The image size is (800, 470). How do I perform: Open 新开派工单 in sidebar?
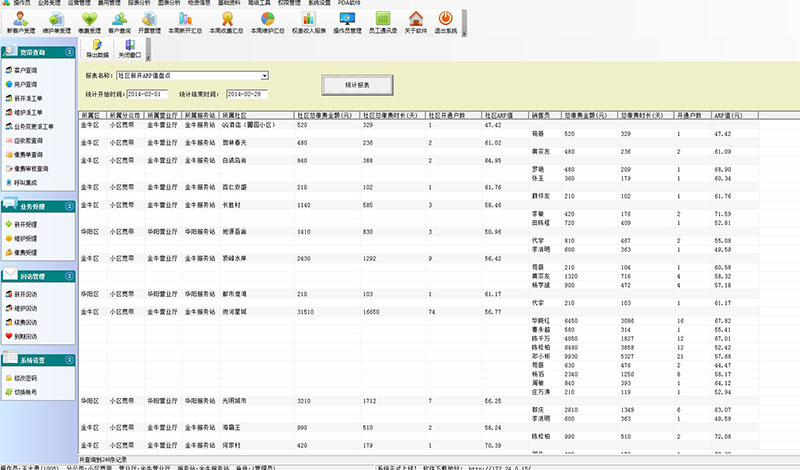coord(23,98)
